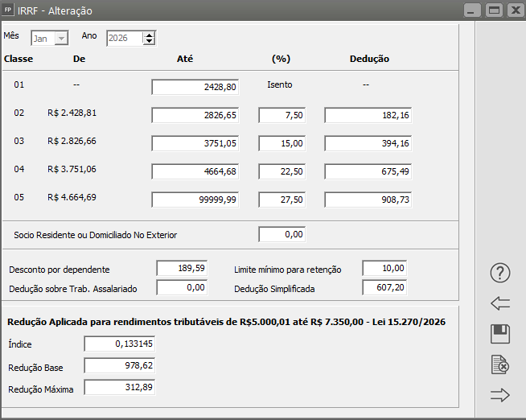Screen dimensions: 526x420
Task: Edit the Desconto por dependente field
Action: [x=181, y=269]
